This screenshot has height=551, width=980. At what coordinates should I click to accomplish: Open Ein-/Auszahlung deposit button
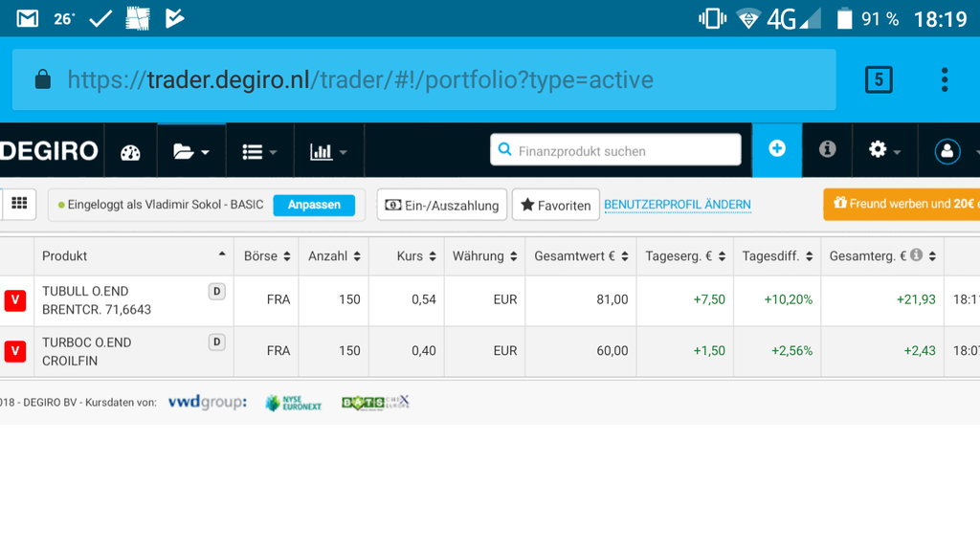[441, 205]
